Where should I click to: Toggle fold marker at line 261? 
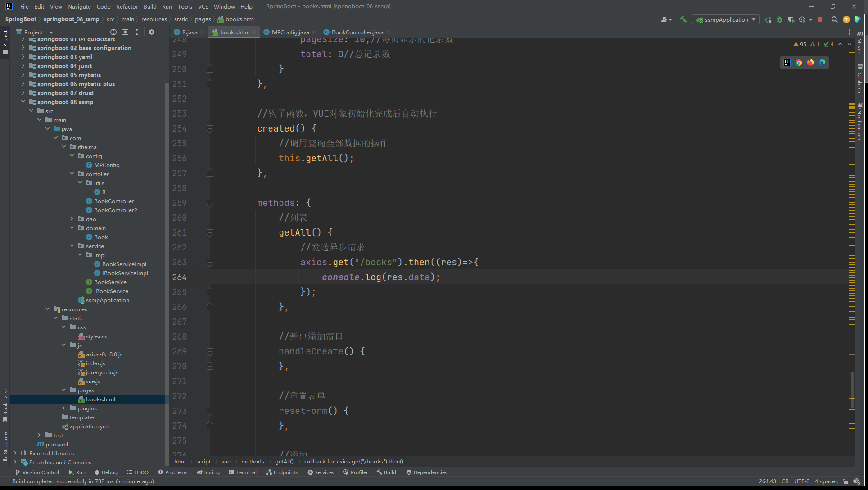coord(210,232)
